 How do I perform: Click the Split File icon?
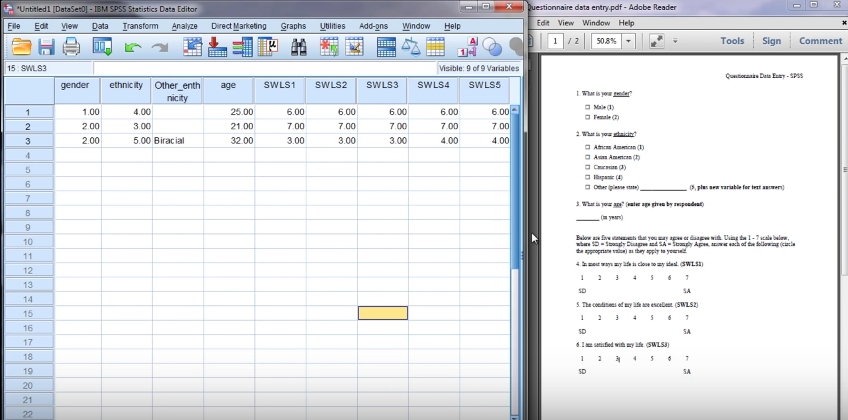click(386, 47)
